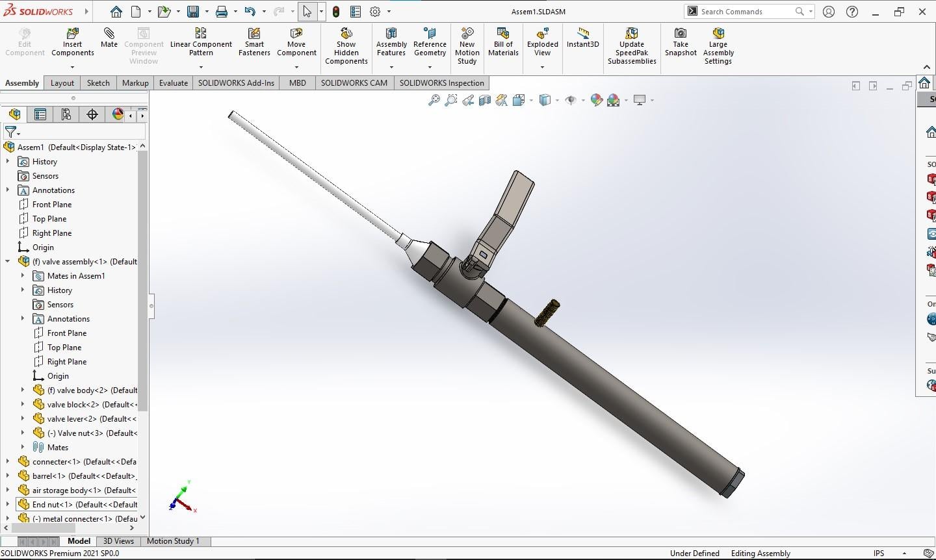This screenshot has width=936, height=560.
Task: Start a New Motion Study
Action: [467, 46]
